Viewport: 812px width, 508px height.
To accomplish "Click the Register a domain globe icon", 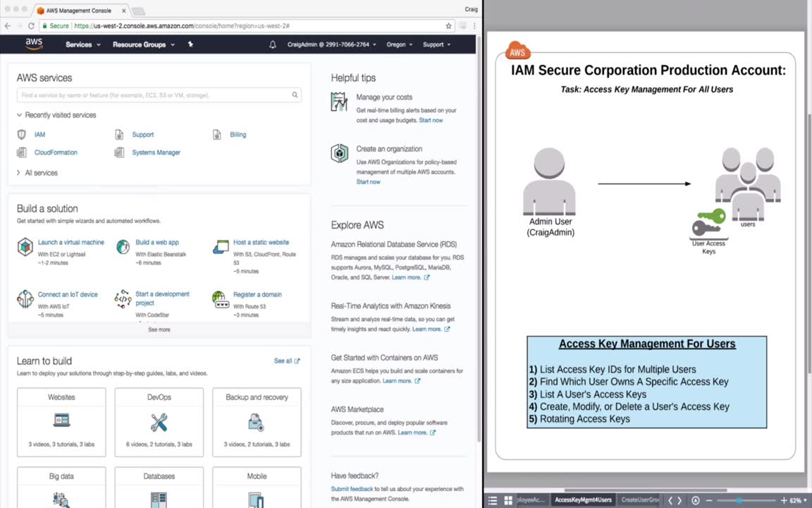I will coord(221,299).
